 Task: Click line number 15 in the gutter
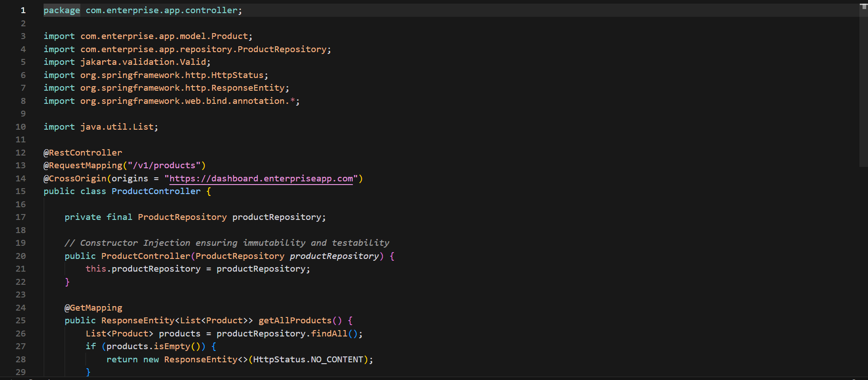point(21,191)
